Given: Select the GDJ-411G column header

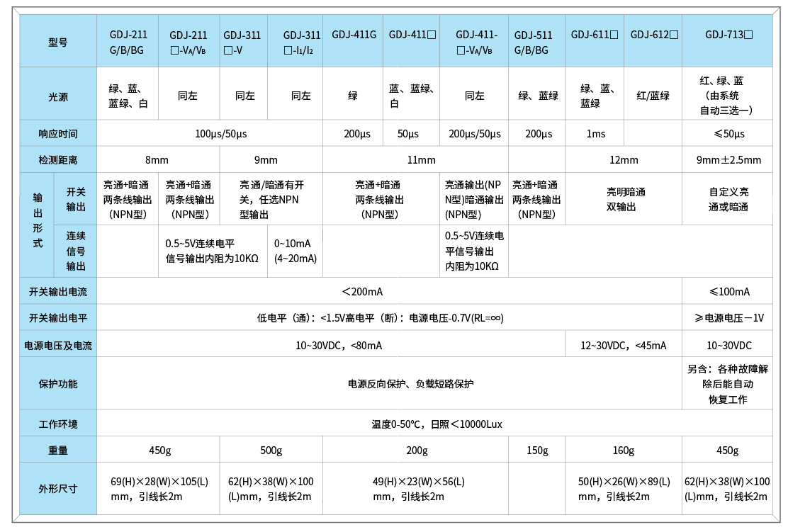Looking at the screenshot, I should pyautogui.click(x=354, y=35).
